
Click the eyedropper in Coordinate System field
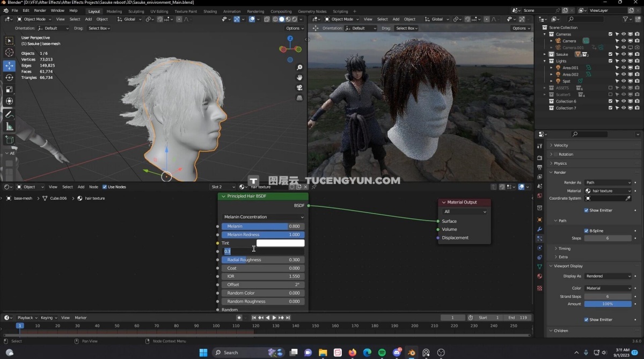(x=628, y=199)
